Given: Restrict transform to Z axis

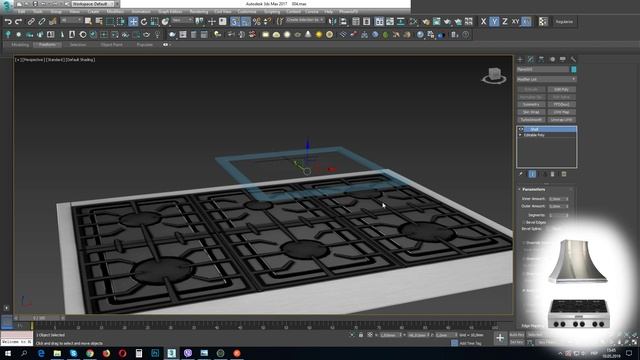Looking at the screenshot, I should point(505,22).
